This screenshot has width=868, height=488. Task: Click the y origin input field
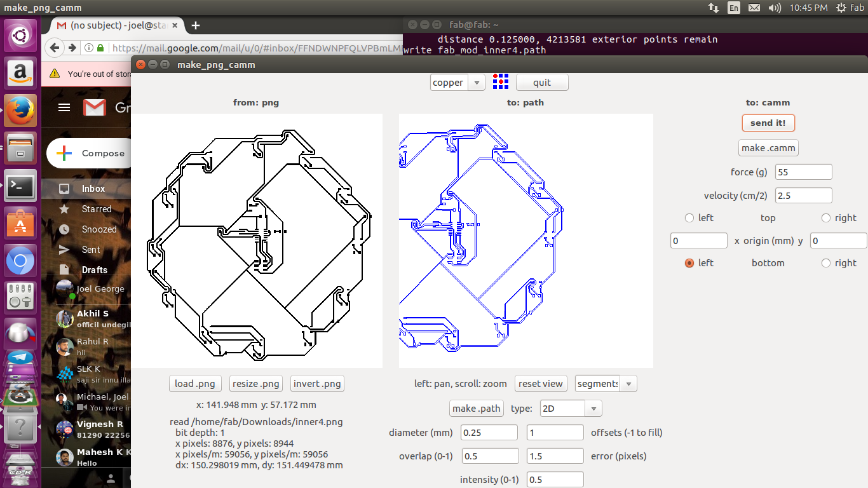tap(839, 241)
